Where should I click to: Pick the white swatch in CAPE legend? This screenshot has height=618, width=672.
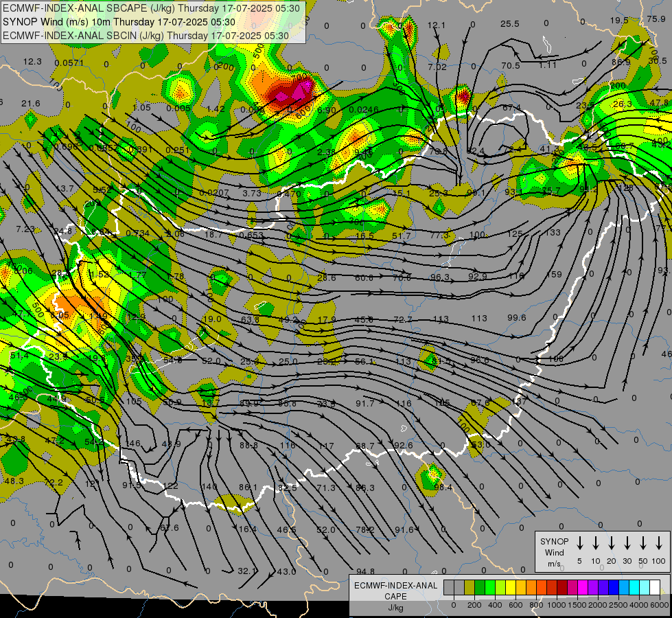coord(654,588)
